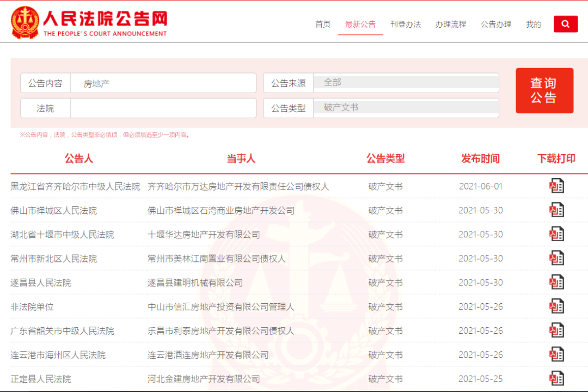Image resolution: width=588 pixels, height=392 pixels.
Task: Download PDF for 佛山市禅城区石湾商业房地产 row
Action: pyautogui.click(x=556, y=210)
